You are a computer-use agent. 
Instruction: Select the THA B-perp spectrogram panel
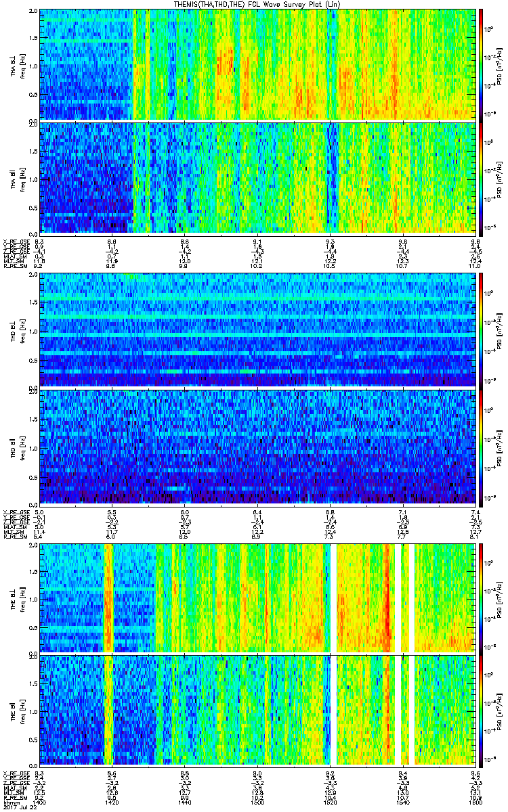[x=257, y=64]
